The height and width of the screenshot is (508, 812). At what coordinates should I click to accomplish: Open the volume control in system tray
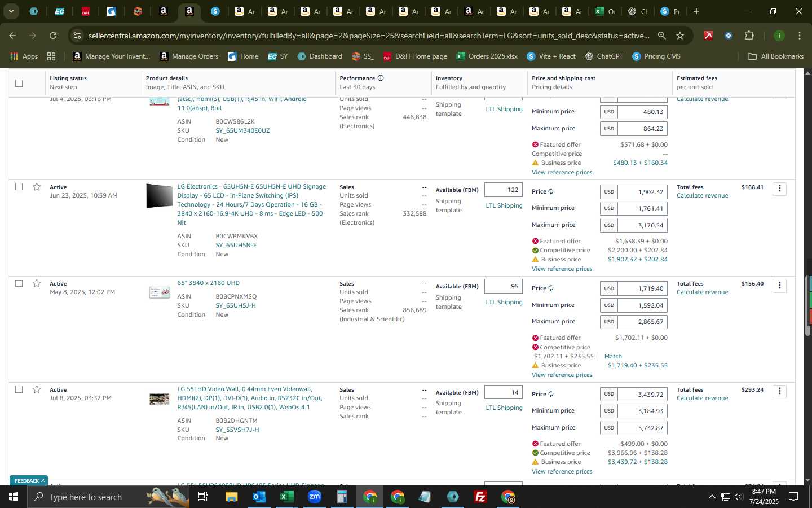click(x=739, y=497)
